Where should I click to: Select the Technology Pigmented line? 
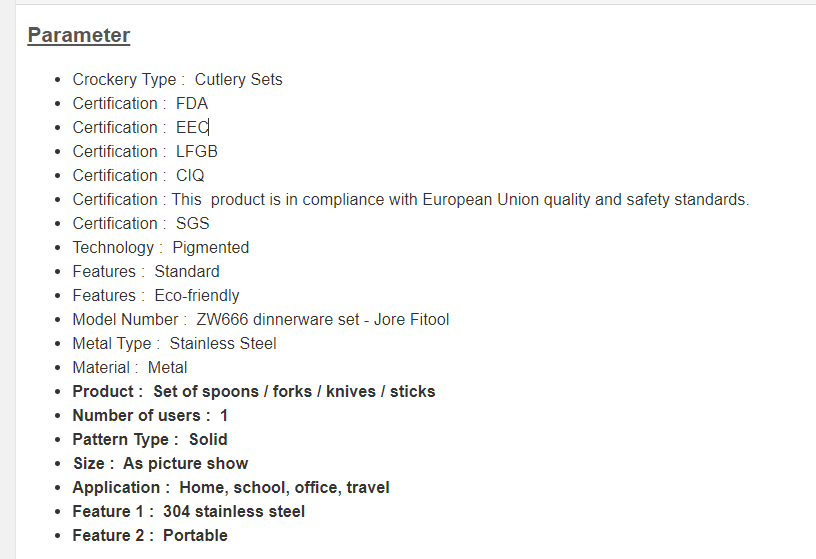(x=160, y=247)
